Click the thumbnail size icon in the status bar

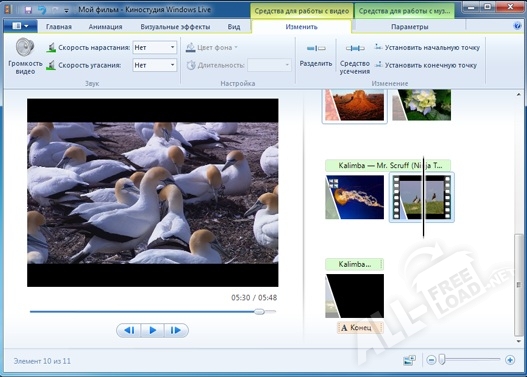point(409,360)
